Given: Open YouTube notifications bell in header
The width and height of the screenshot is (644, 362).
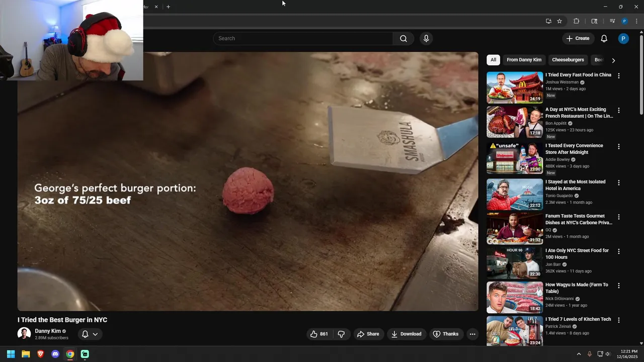Looking at the screenshot, I should point(604,39).
